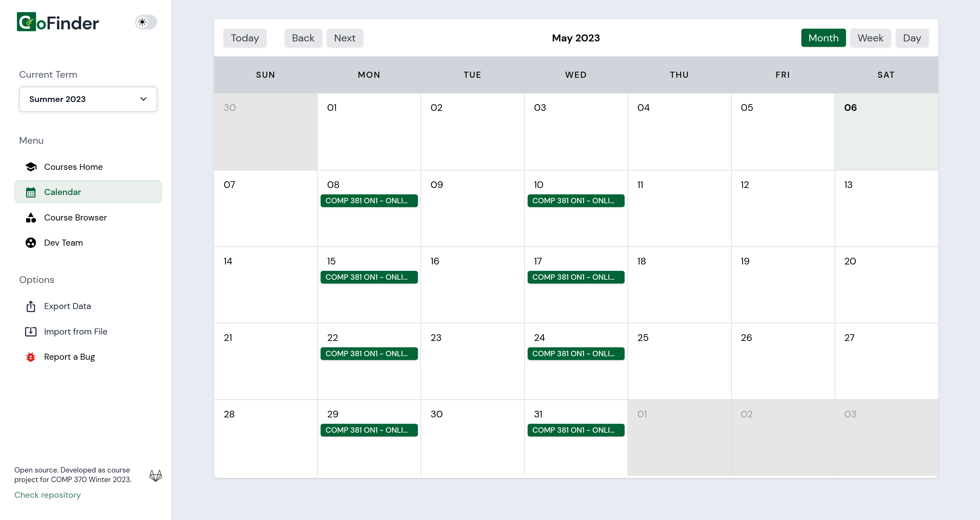Toggle the light/dark theme switch
Viewport: 980px width, 520px height.
(x=146, y=22)
